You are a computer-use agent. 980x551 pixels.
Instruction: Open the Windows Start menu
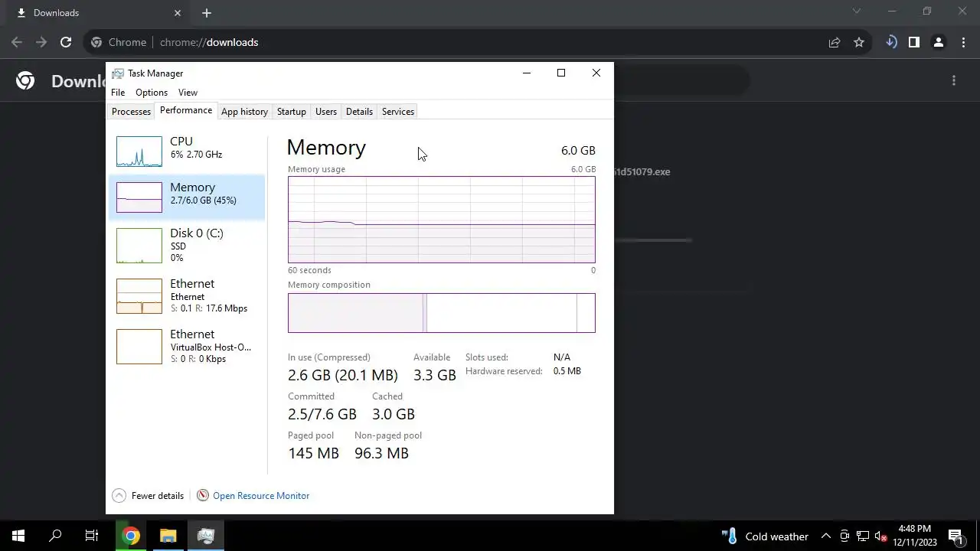18,536
